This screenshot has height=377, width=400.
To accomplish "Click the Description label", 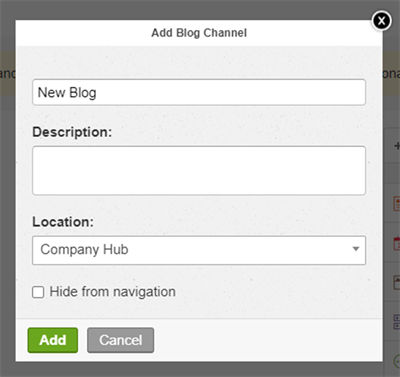I will click(x=72, y=132).
